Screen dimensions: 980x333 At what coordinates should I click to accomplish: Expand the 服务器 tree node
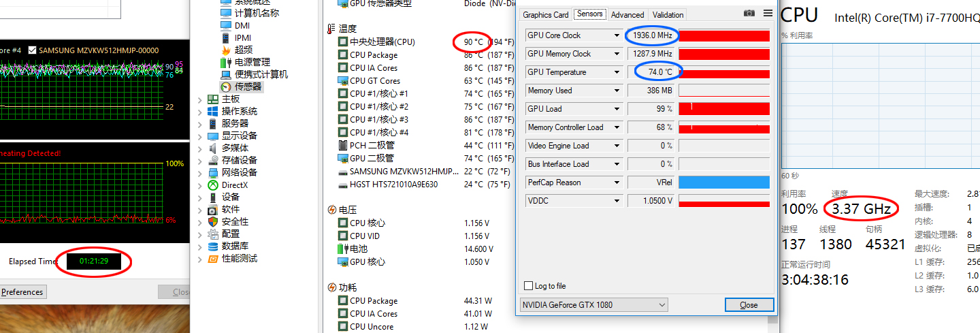pyautogui.click(x=200, y=124)
